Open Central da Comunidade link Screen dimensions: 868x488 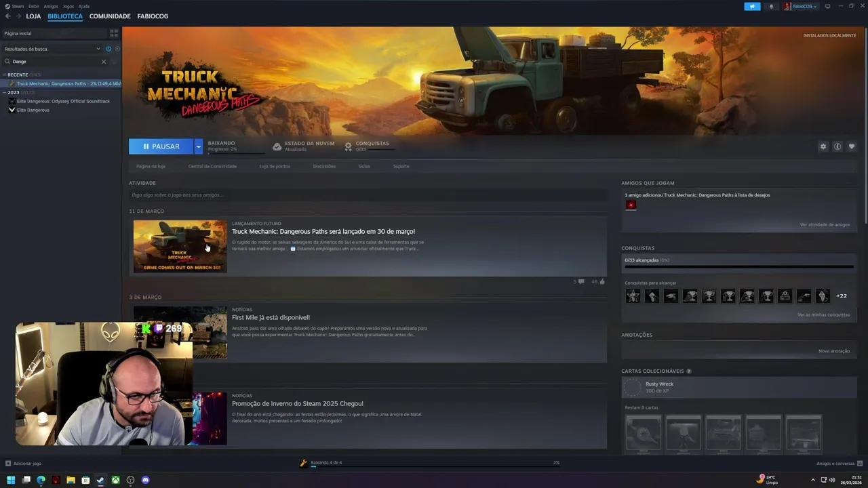point(212,166)
